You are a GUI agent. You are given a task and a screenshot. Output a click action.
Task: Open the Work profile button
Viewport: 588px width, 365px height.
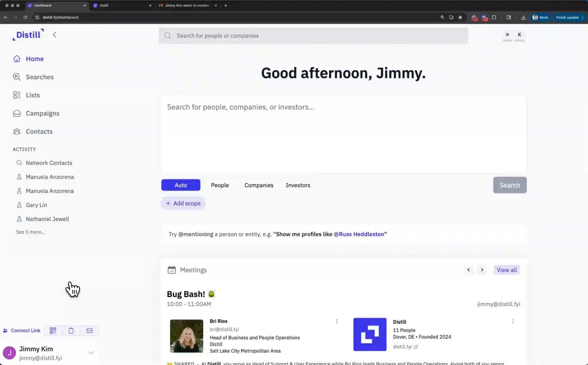[540, 17]
